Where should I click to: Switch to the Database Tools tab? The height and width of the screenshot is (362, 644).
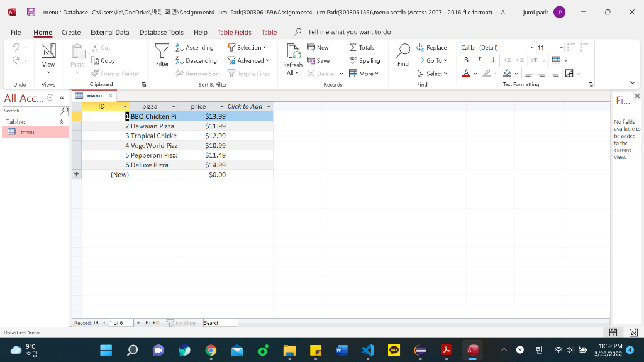click(162, 32)
